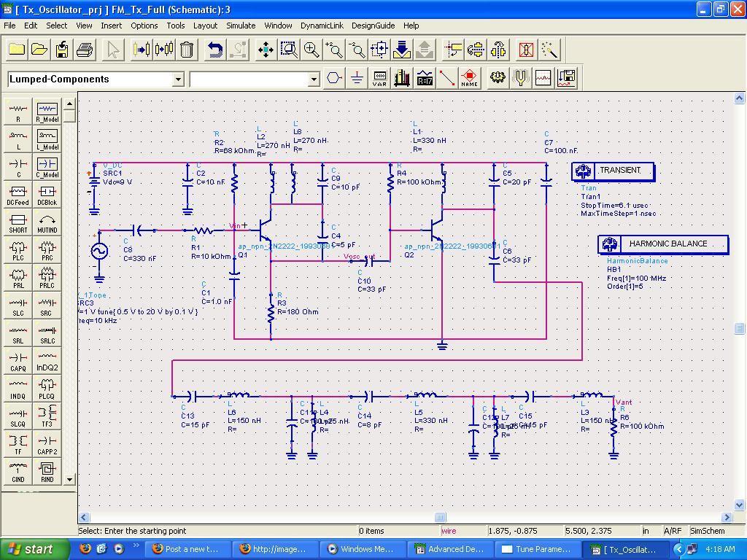This screenshot has height=560, width=747.
Task: Click the zoom-out magnifier icon
Action: [356, 50]
